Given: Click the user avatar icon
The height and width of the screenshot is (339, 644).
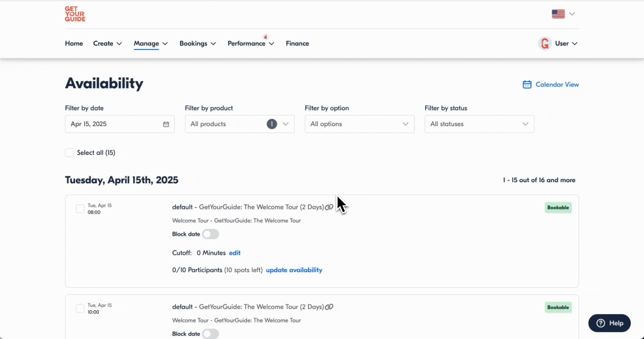Looking at the screenshot, I should point(545,43).
